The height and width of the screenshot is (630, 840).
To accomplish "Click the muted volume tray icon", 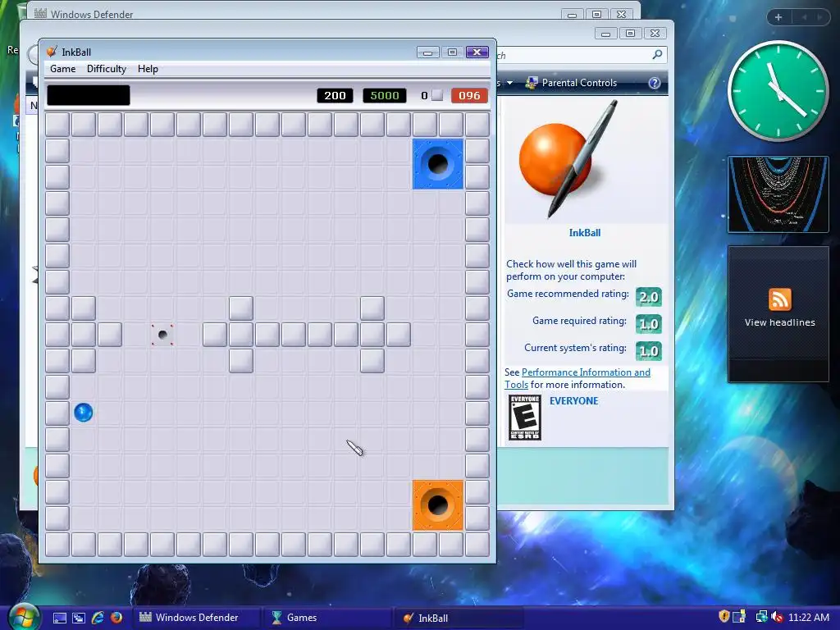I will [x=777, y=617].
